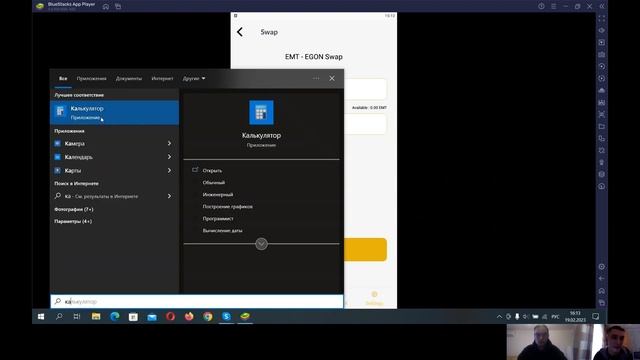Click input field below Available balance
Viewport: 640px width, 360px height.
click(365, 124)
